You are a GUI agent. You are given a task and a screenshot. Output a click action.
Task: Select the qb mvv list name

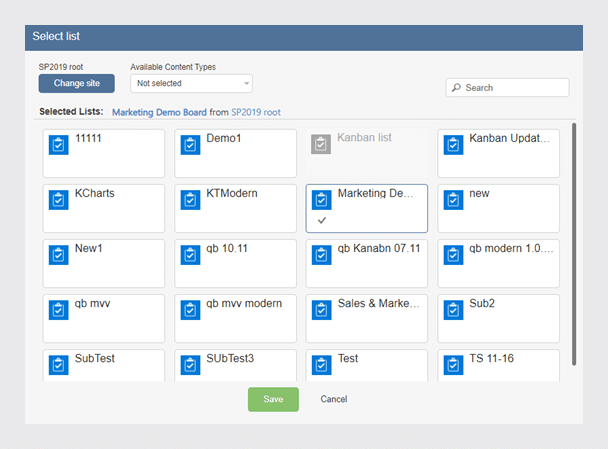pyautogui.click(x=92, y=304)
